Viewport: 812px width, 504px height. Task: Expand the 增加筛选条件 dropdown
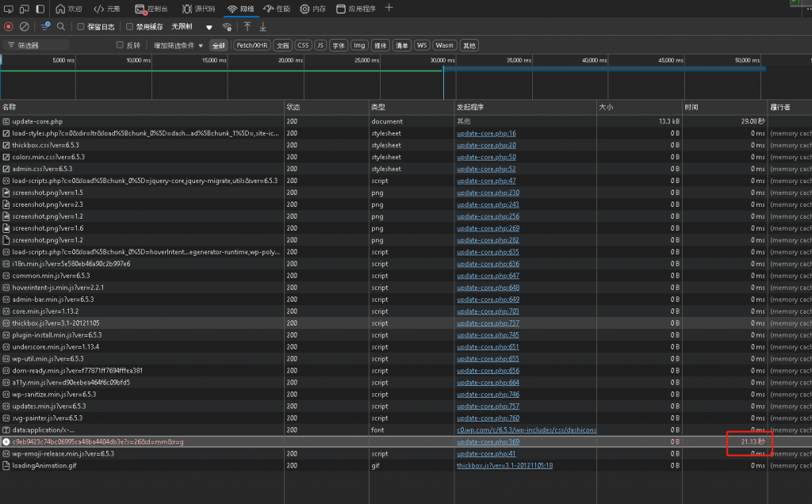pyautogui.click(x=178, y=45)
